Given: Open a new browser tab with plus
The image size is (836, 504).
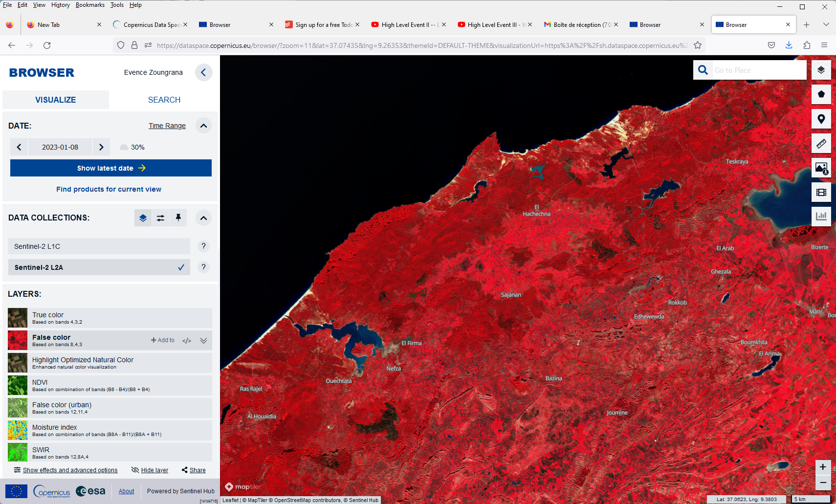Looking at the screenshot, I should coord(807,25).
